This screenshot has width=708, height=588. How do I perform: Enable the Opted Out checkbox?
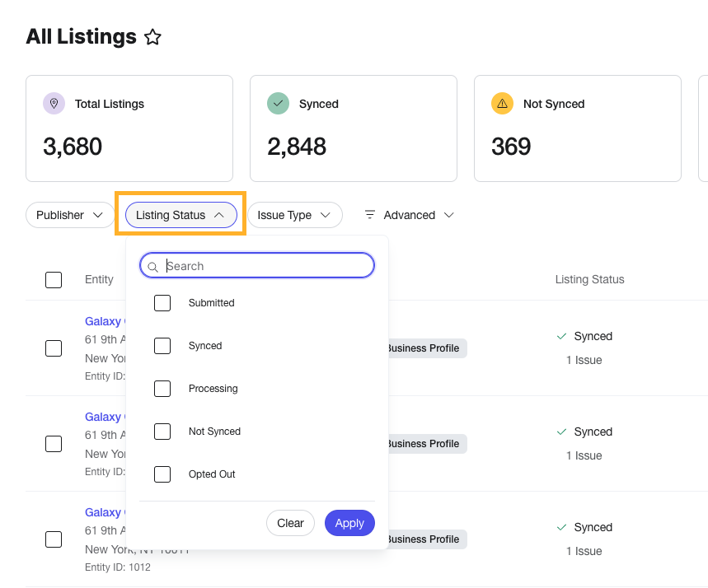162,474
